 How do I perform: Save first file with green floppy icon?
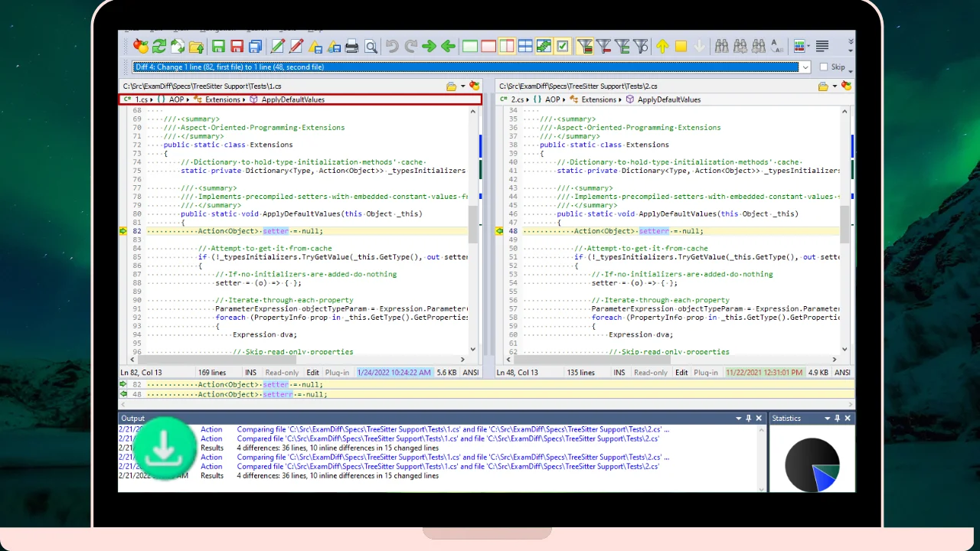[x=218, y=47]
